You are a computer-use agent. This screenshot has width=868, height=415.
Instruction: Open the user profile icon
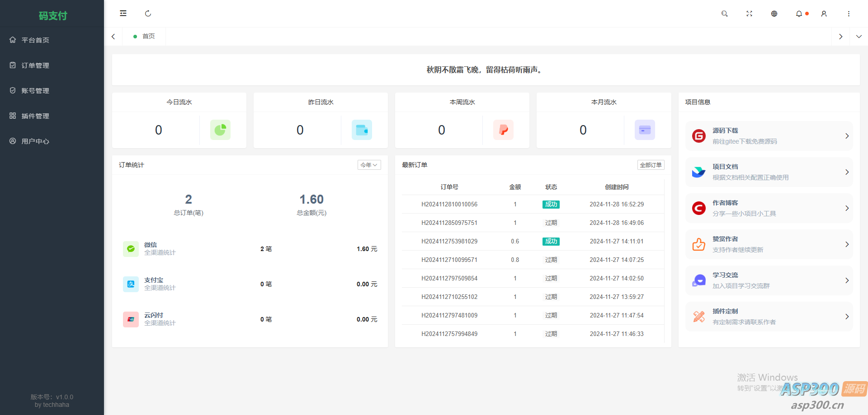tap(824, 14)
